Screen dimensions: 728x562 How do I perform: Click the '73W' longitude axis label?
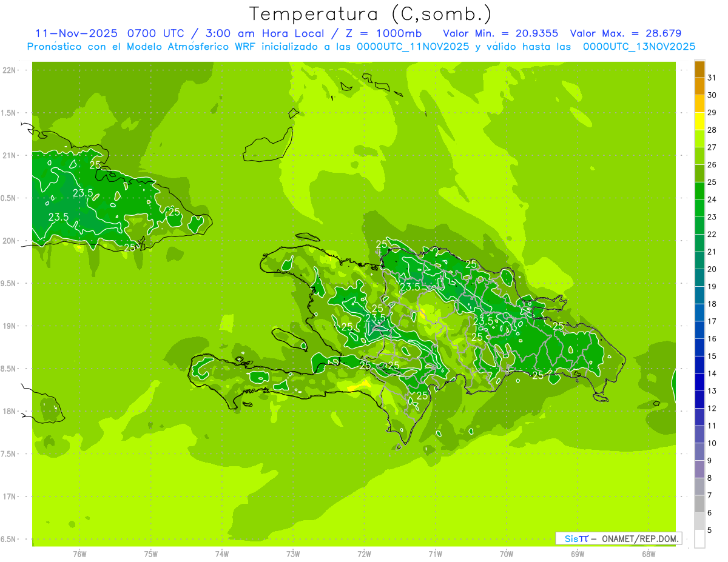coord(293,555)
